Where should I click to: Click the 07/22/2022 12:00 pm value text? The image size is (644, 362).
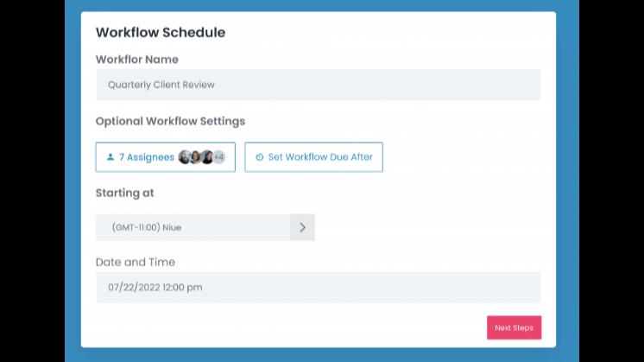tap(155, 287)
